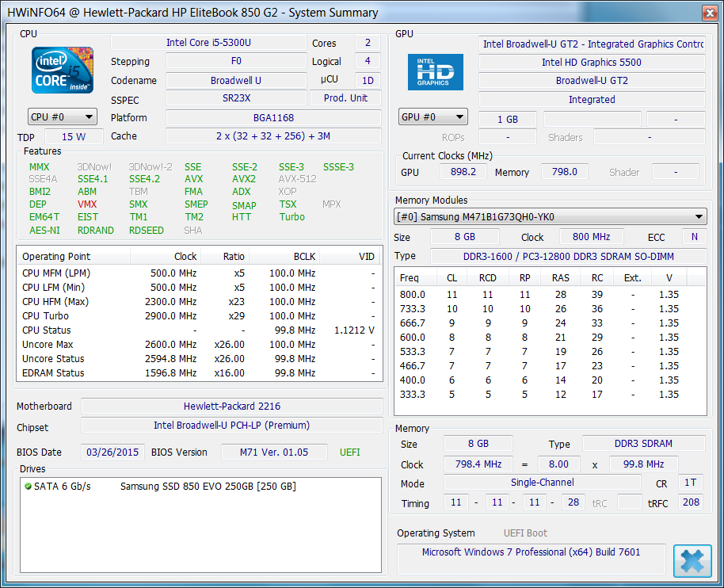Click the green UEFI label
This screenshot has width=724, height=588.
pyautogui.click(x=349, y=452)
